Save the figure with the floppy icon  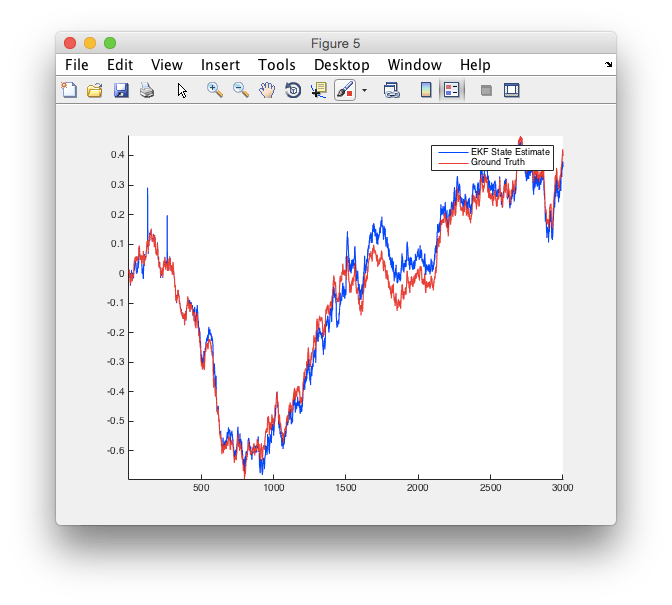click(121, 90)
